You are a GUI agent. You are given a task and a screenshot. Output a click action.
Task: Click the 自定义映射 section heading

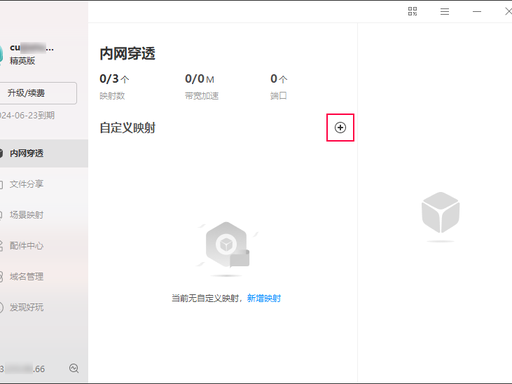[x=127, y=128]
